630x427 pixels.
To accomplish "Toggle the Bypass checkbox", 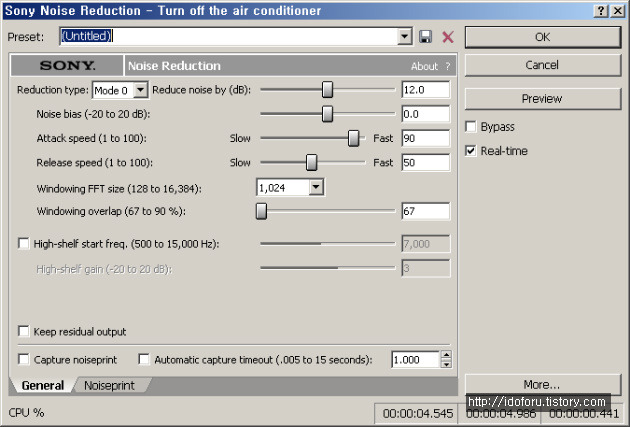I will coord(470,127).
